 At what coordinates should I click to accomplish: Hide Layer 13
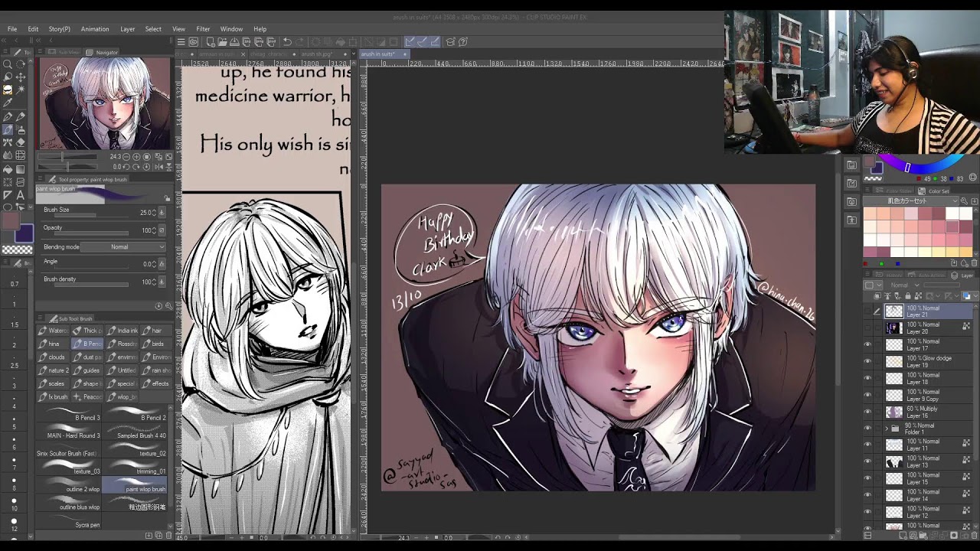867,461
